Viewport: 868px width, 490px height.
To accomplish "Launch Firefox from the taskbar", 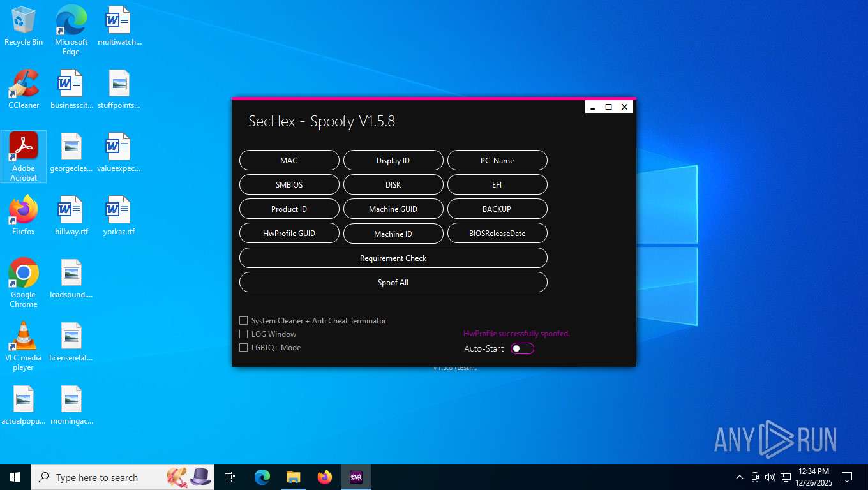I will (x=325, y=477).
